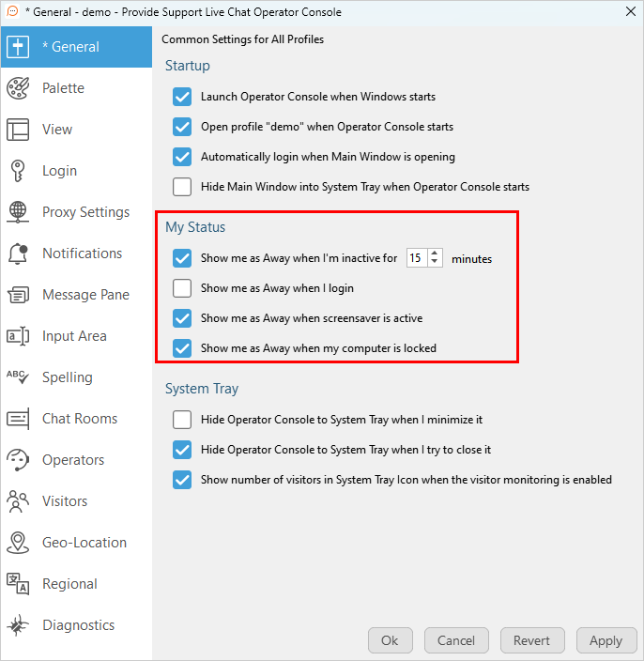
Task: Decrease inactive minutes with down arrow
Action: (x=435, y=263)
